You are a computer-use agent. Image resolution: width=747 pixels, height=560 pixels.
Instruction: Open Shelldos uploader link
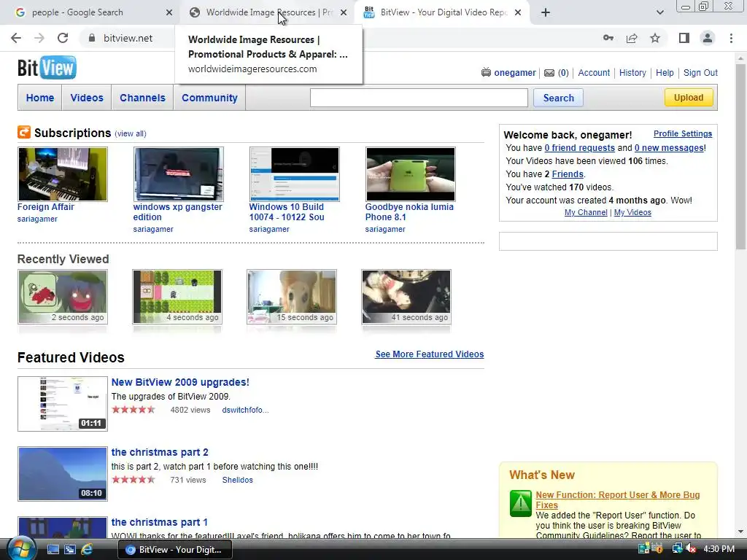point(237,480)
